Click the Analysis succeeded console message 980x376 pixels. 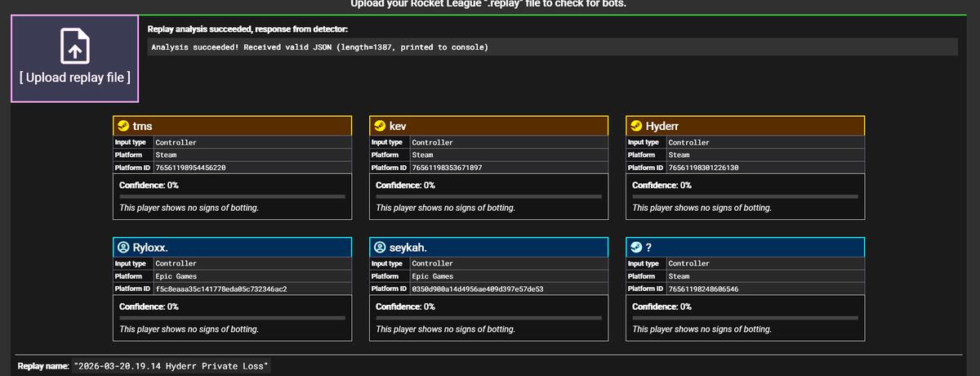(x=319, y=47)
